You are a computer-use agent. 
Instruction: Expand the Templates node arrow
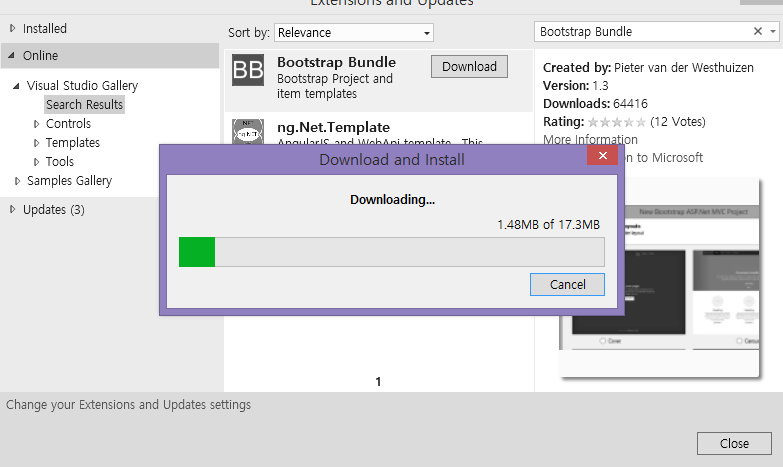pos(36,143)
